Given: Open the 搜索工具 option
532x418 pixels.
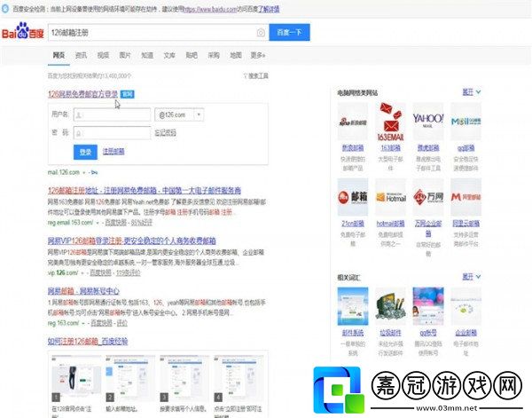Looking at the screenshot, I should tap(258, 75).
